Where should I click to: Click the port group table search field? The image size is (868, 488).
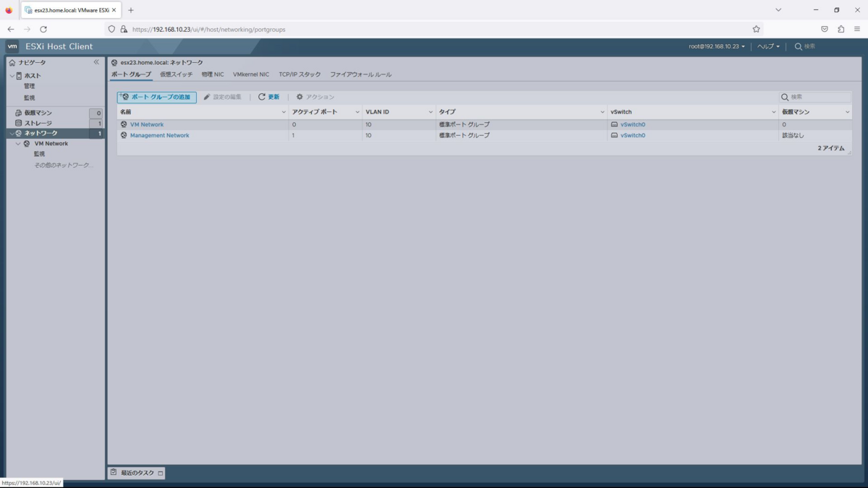click(x=815, y=97)
